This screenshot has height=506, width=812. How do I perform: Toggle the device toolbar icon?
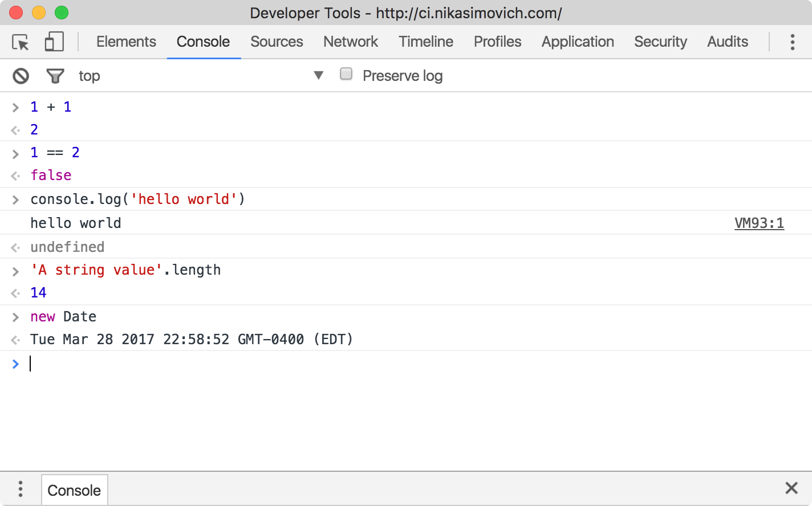pyautogui.click(x=54, y=42)
